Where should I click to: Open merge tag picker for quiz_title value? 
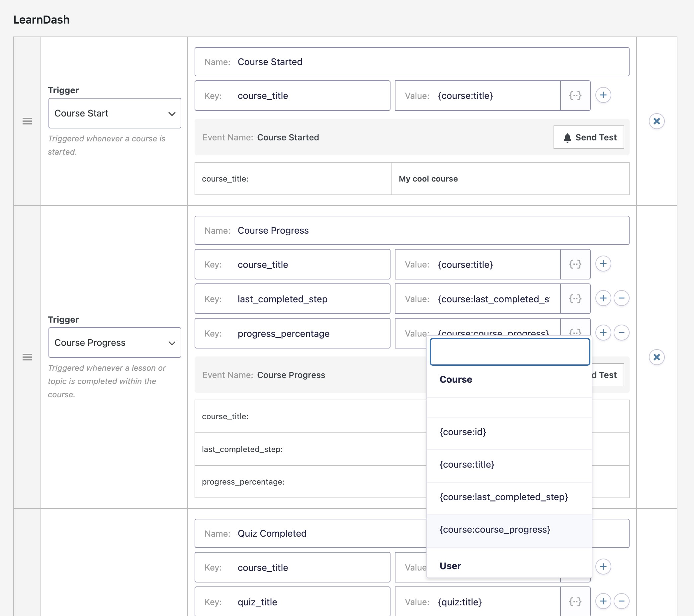[575, 602]
